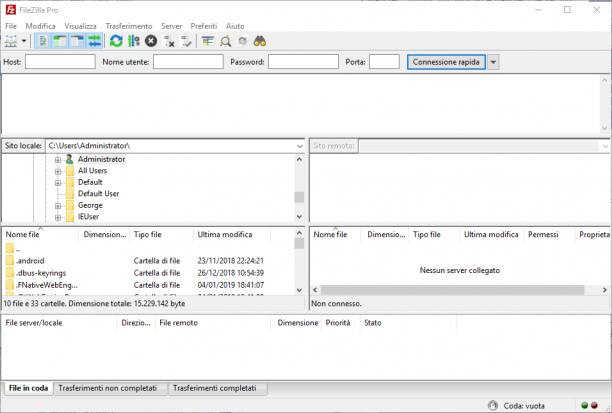Cancel the current operation icon
612x413 pixels.
pos(151,41)
